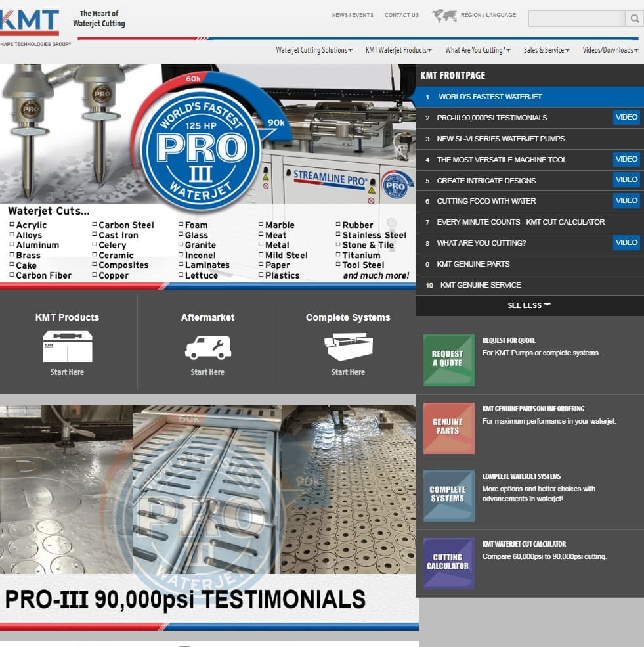The image size is (644, 647).
Task: Click Start Here under KMT Products
Action: (67, 372)
